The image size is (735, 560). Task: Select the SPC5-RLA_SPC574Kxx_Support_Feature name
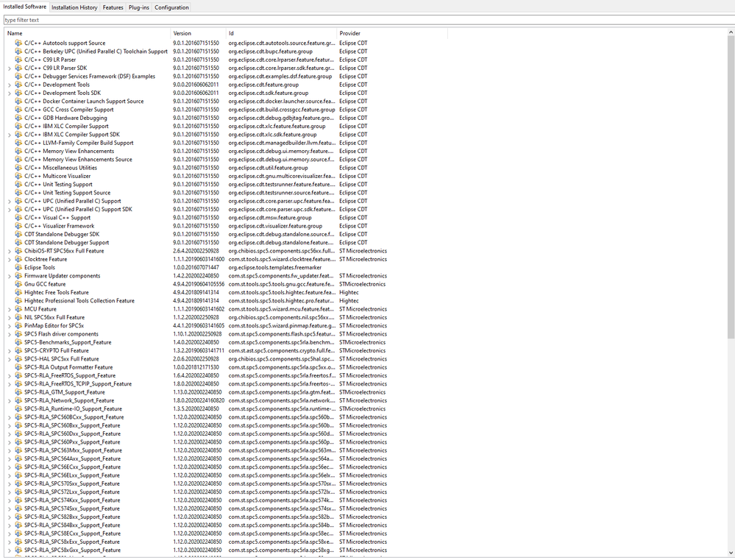(x=72, y=500)
